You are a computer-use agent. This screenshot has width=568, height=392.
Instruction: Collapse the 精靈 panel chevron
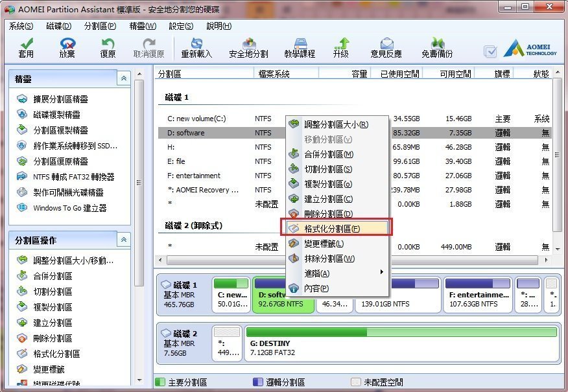(x=124, y=78)
